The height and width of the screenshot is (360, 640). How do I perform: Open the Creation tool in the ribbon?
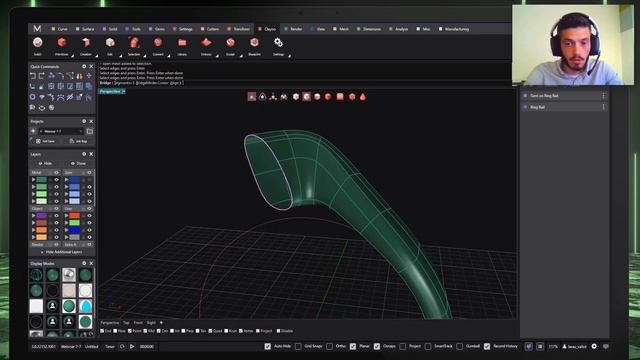click(86, 46)
